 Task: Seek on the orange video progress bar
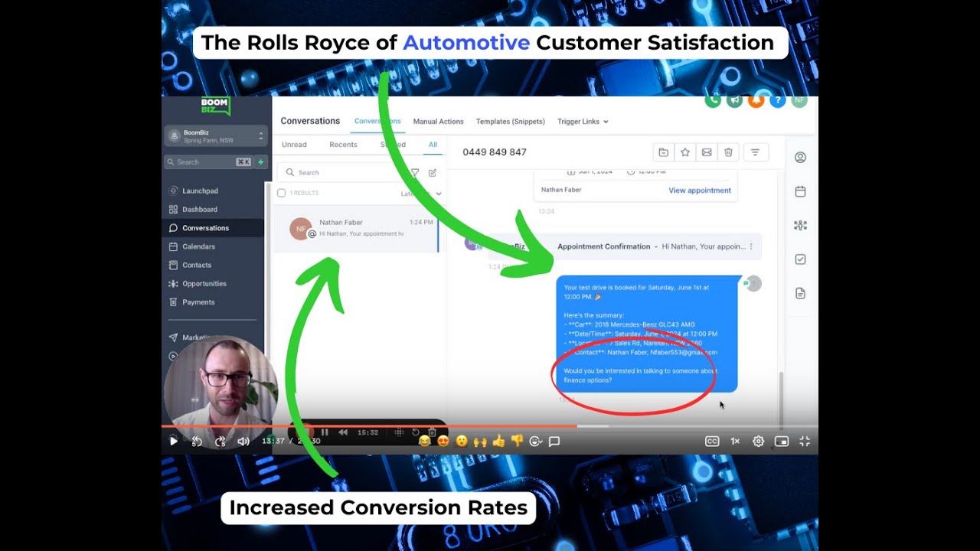coord(490,425)
